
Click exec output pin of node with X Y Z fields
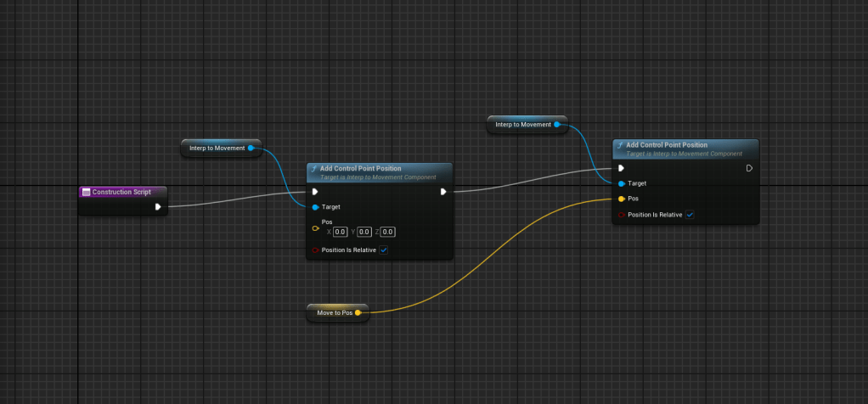(443, 192)
